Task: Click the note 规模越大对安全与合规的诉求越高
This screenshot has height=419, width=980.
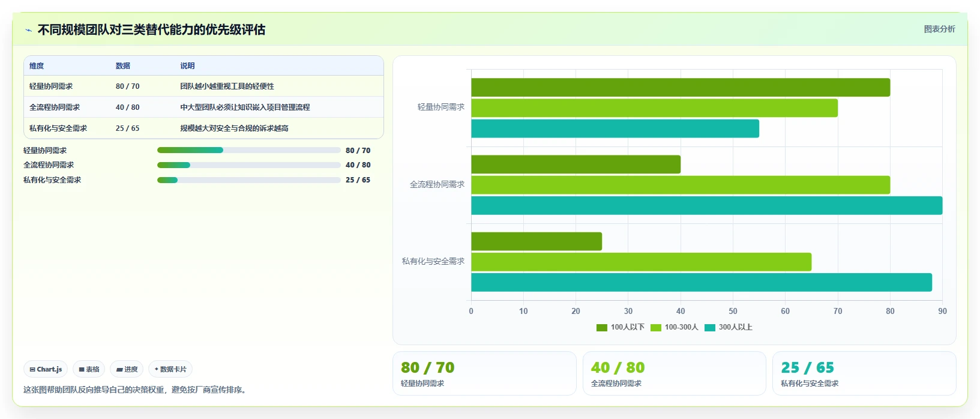Action: (x=234, y=128)
